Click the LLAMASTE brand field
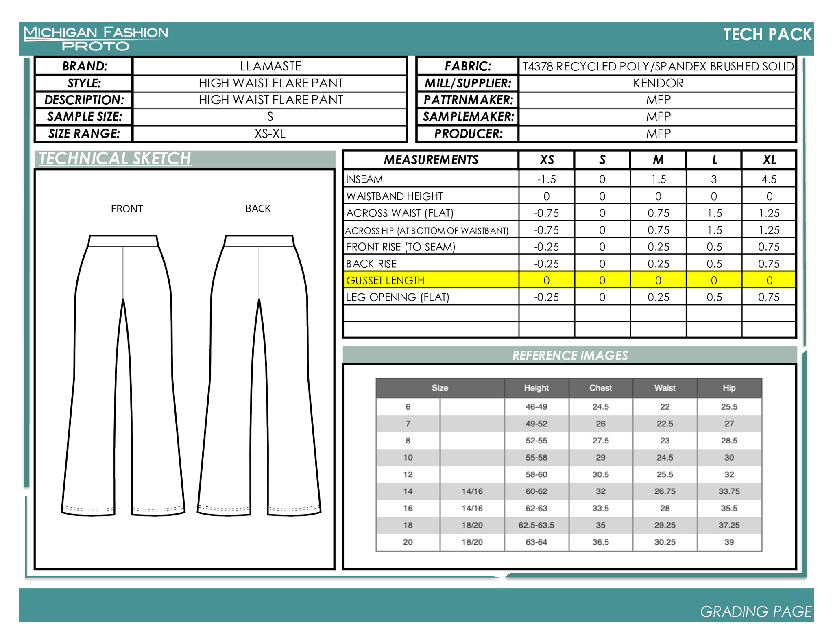This screenshot has width=833, height=644. (270, 66)
